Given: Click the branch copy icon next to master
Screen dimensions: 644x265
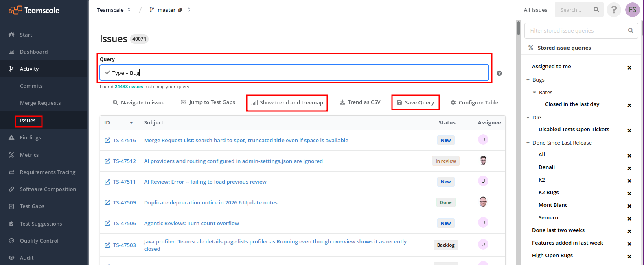Looking at the screenshot, I should tap(180, 10).
